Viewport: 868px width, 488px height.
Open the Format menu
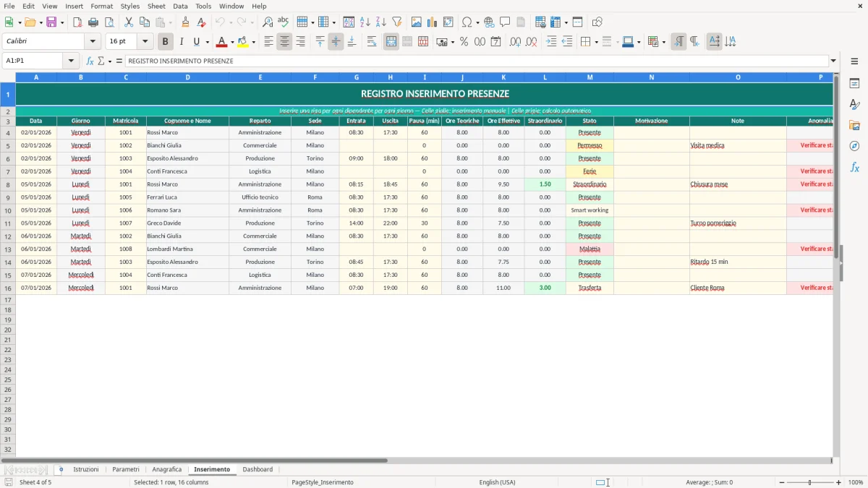[101, 6]
